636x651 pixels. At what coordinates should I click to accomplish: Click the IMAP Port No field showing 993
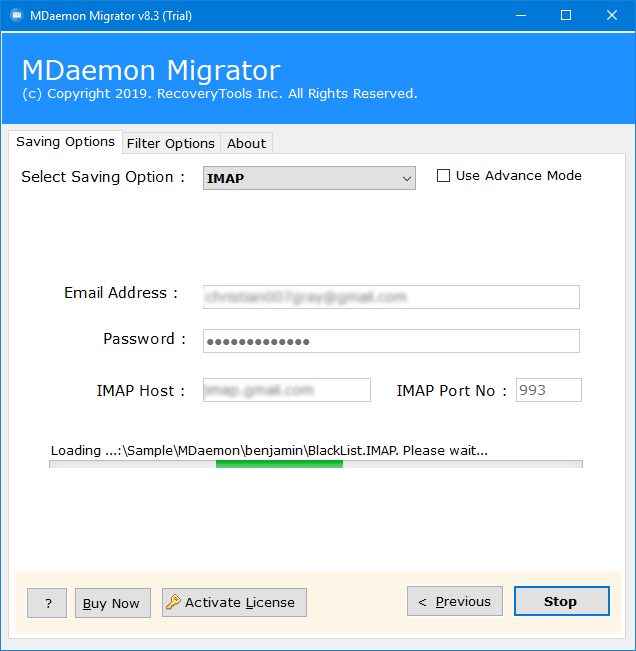point(548,390)
